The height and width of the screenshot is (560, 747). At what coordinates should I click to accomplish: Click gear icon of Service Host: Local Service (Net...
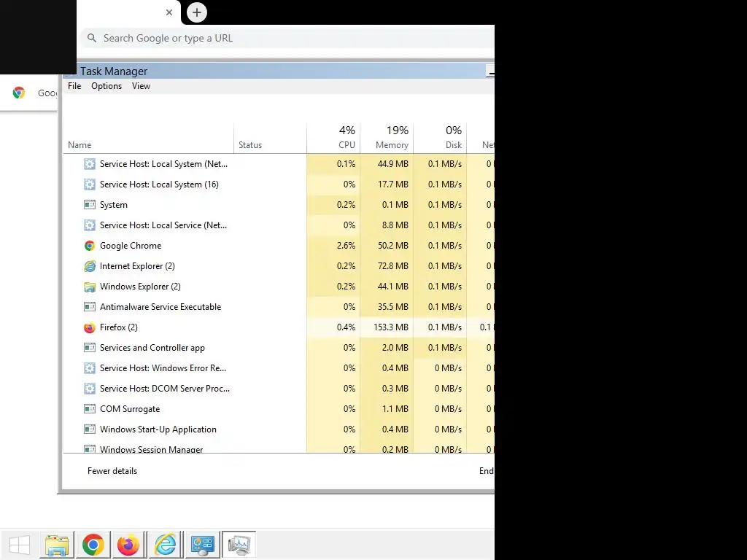[90, 225]
